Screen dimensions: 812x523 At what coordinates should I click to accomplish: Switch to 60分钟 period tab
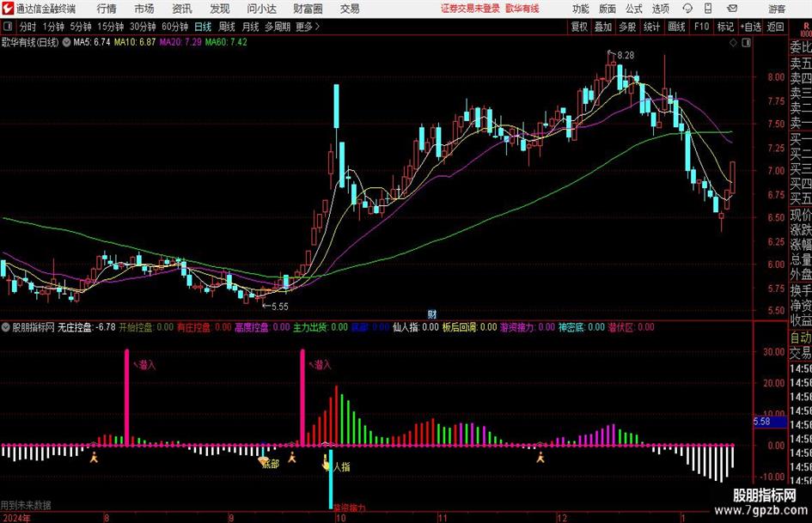pyautogui.click(x=175, y=27)
